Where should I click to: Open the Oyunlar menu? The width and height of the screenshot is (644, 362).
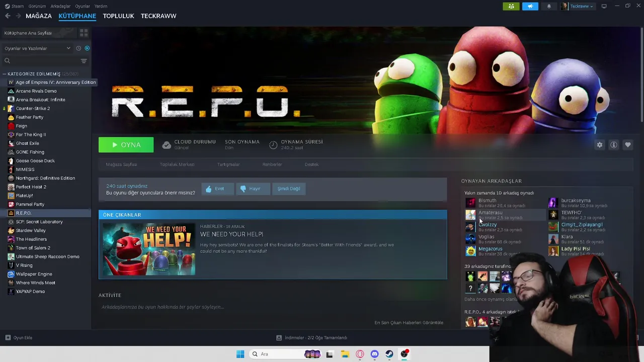pyautogui.click(x=83, y=6)
